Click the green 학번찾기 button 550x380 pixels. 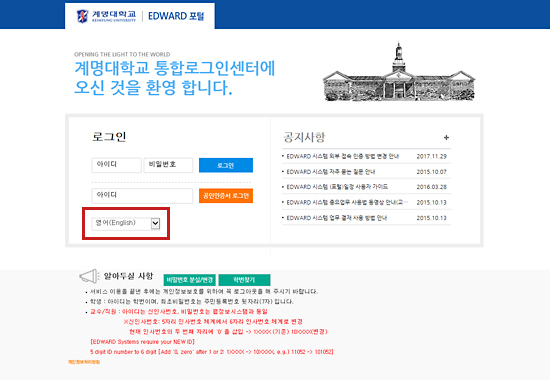coord(244,280)
